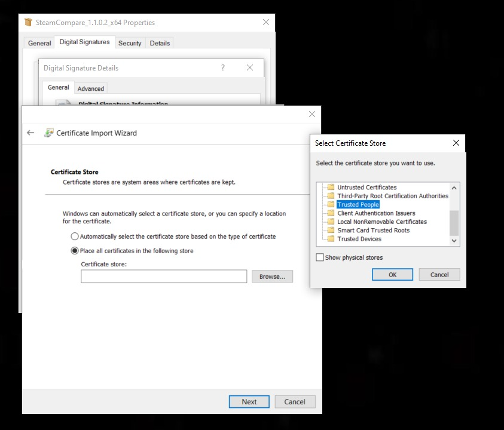Click the Trusted People folder icon
This screenshot has width=504, height=430.
pos(331,204)
